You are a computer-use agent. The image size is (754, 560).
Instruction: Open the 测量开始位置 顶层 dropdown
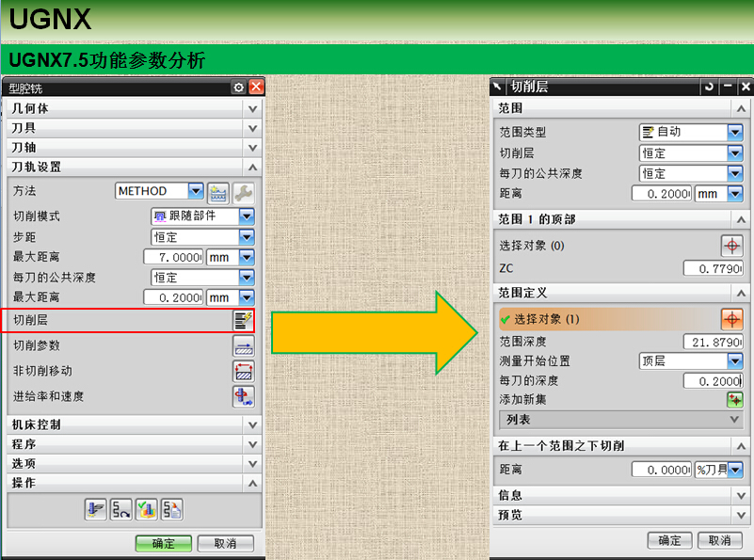(735, 361)
